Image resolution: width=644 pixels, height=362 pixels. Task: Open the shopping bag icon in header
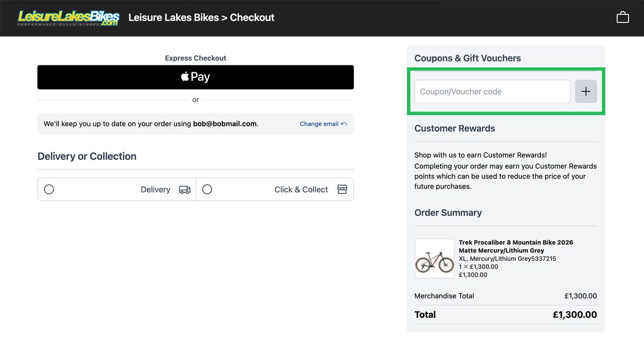click(623, 18)
